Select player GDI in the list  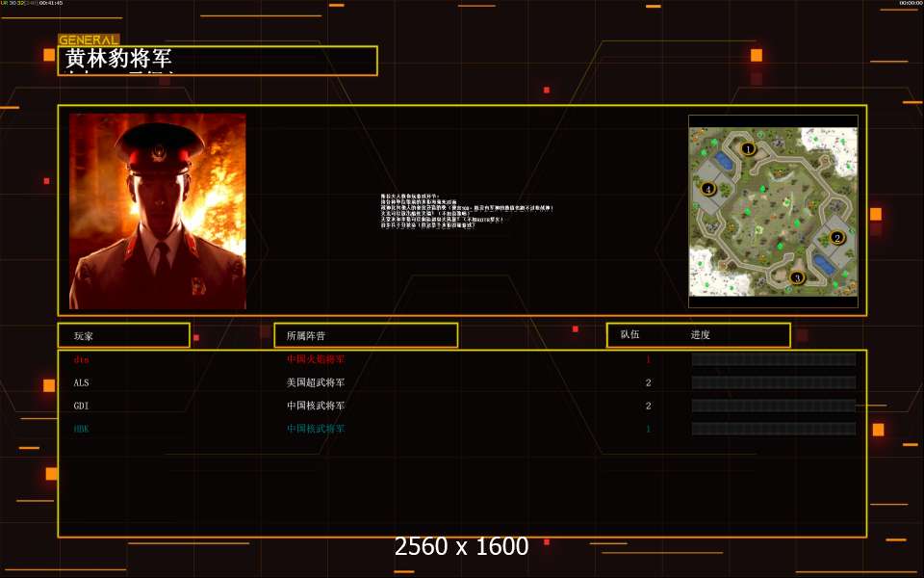coord(81,406)
